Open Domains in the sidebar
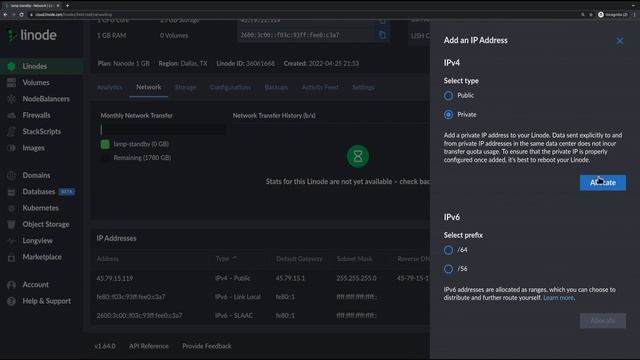This screenshot has height=360, width=640. [x=41, y=175]
